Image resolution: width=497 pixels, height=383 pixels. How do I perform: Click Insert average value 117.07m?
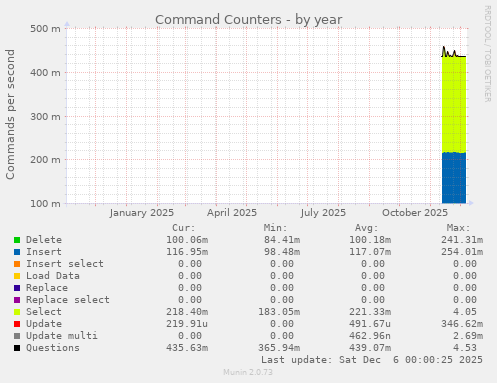coord(370,252)
